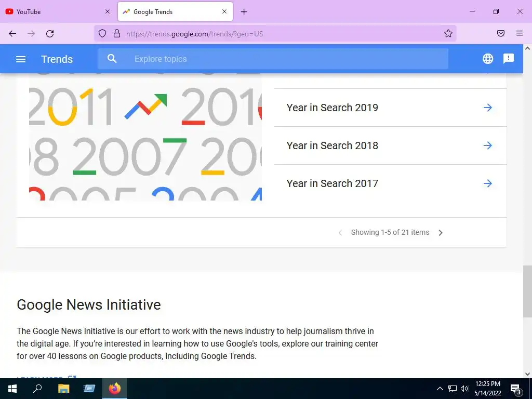Screen dimensions: 532x399
Task: Click the Google News Initiative heading
Action: pos(88,304)
